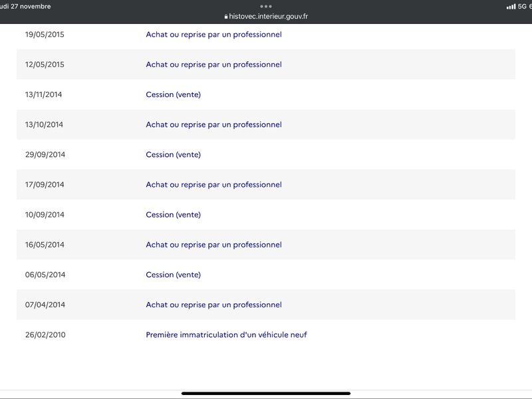Tap the "Achat ou reprise" entry for 07/04/2014
This screenshot has width=532, height=399.
pyautogui.click(x=213, y=305)
